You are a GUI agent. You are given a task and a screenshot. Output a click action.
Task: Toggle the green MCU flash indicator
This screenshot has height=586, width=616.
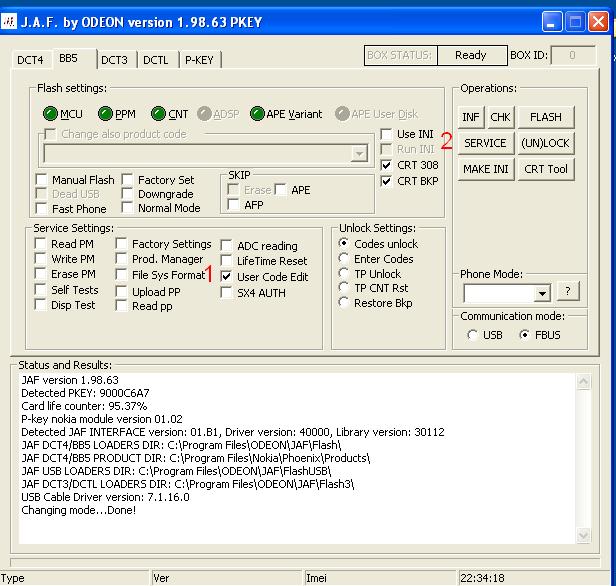[x=50, y=114]
